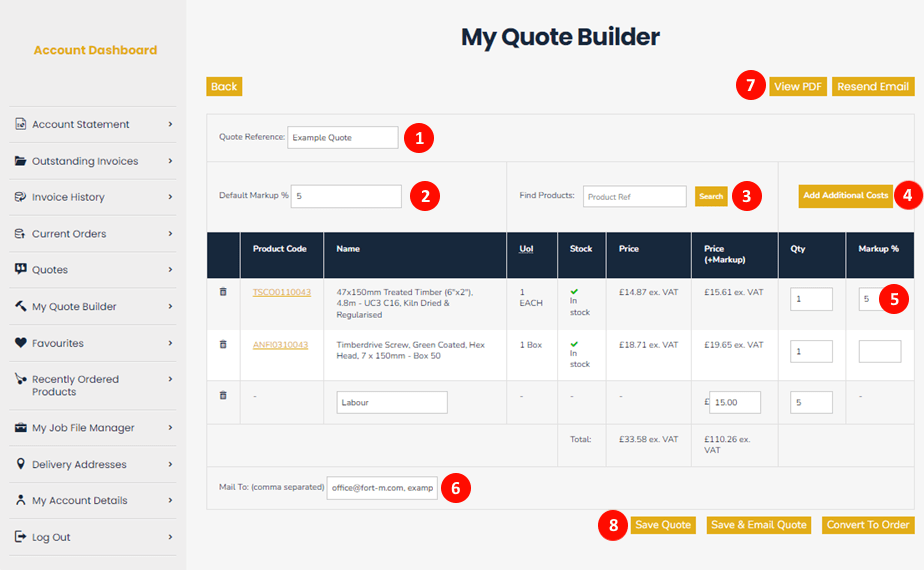
Task: Click the Account Statement document icon
Action: (21, 124)
